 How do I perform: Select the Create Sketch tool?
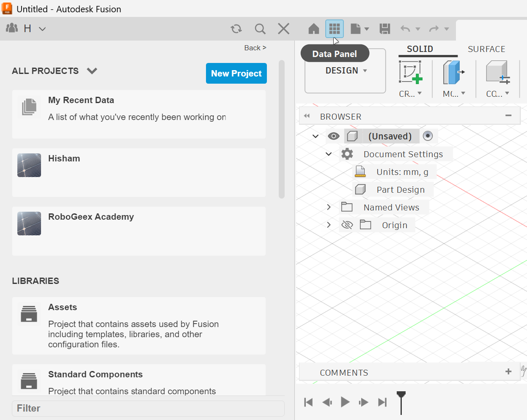click(410, 72)
